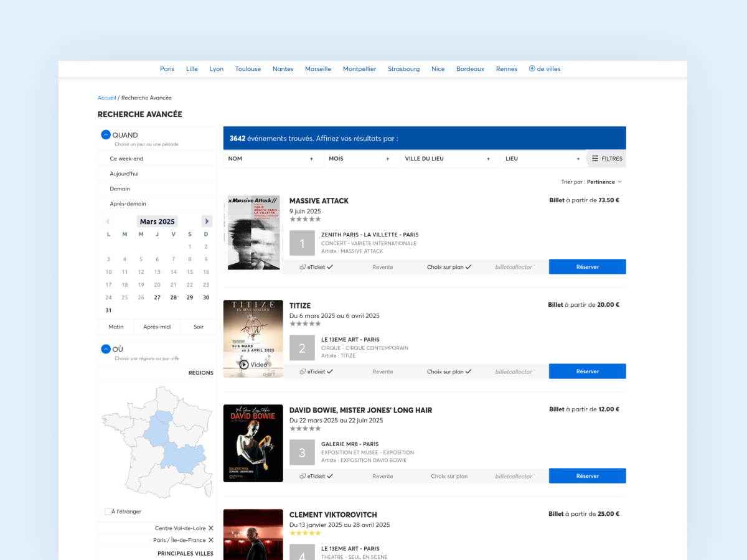
Task: Reserve tickets for Massive Attack
Action: click(x=588, y=267)
